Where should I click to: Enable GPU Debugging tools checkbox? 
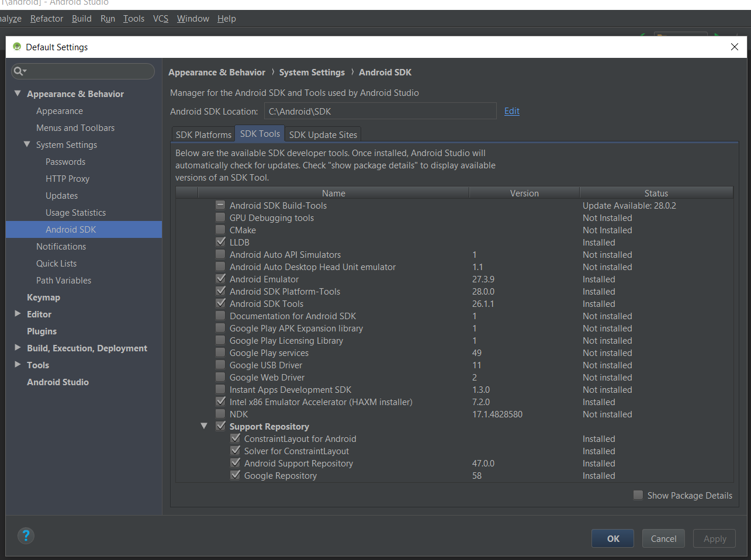(220, 217)
